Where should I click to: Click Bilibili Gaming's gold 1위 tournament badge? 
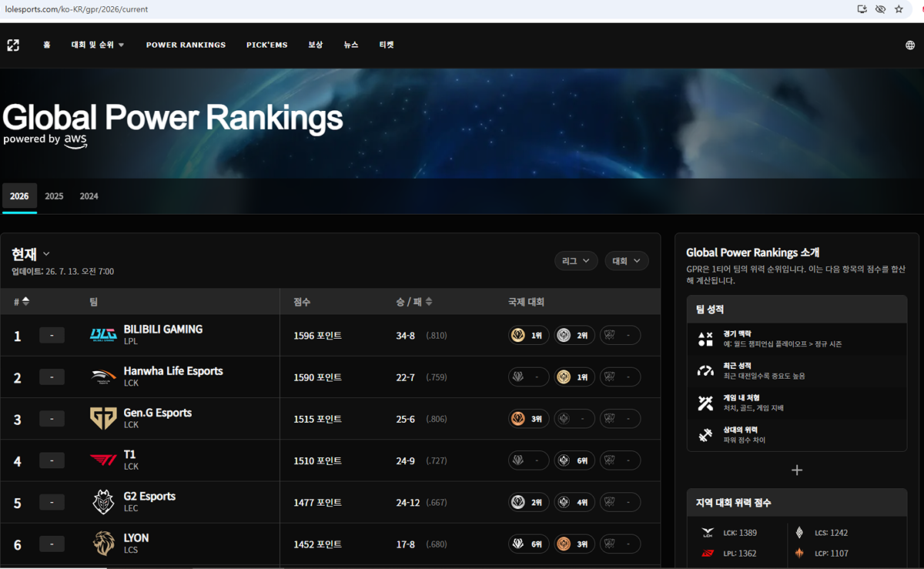[529, 336]
